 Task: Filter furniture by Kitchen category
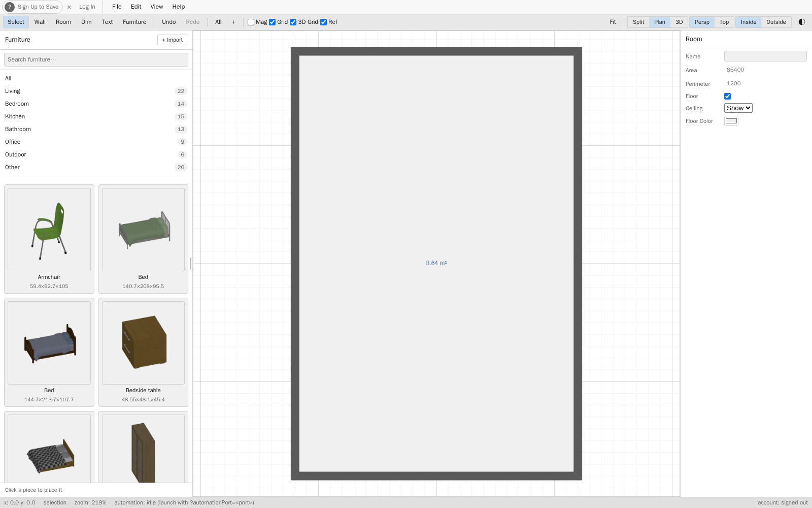click(96, 117)
